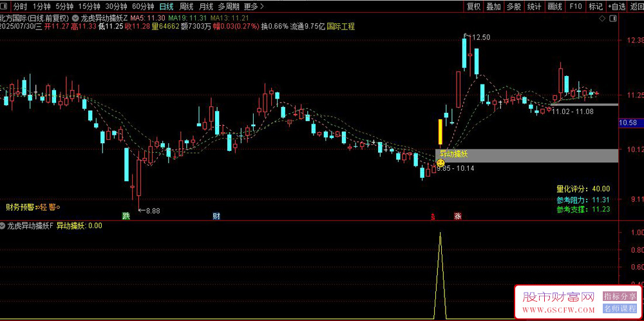Screen dimensions: 644x321
Task: Switch to 周线 weekly chart
Action: click(x=186, y=6)
